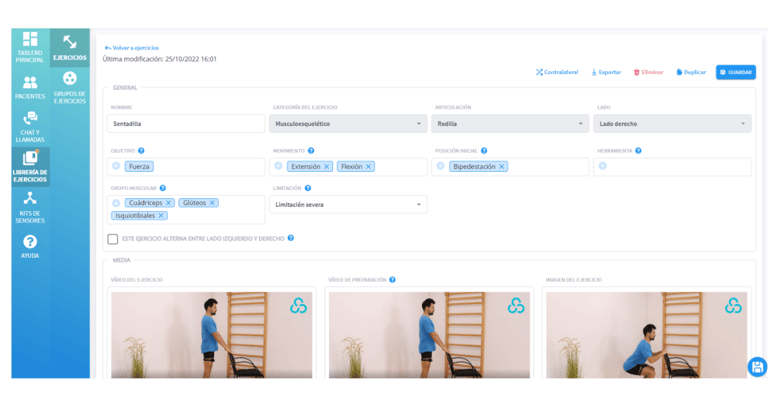
Task: Open Lado dropdown showing Lado derecho
Action: click(x=672, y=124)
